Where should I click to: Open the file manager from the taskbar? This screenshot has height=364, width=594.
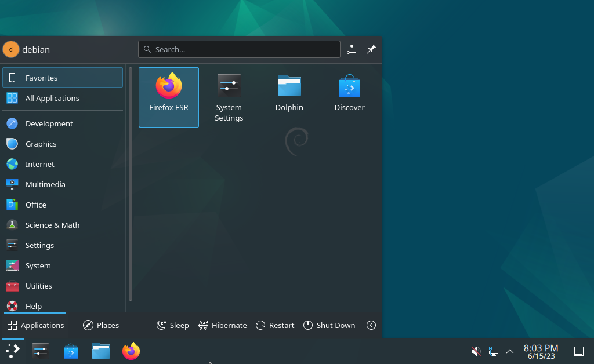100,351
